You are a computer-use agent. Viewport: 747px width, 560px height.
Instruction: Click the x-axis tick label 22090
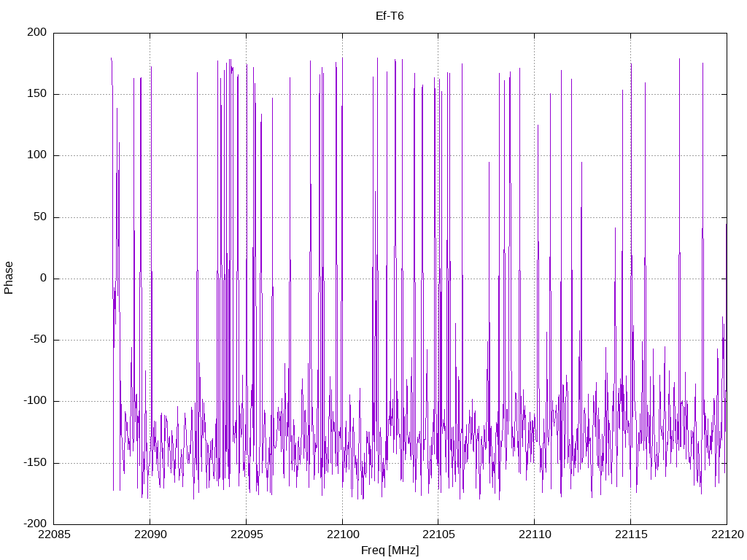pos(150,534)
